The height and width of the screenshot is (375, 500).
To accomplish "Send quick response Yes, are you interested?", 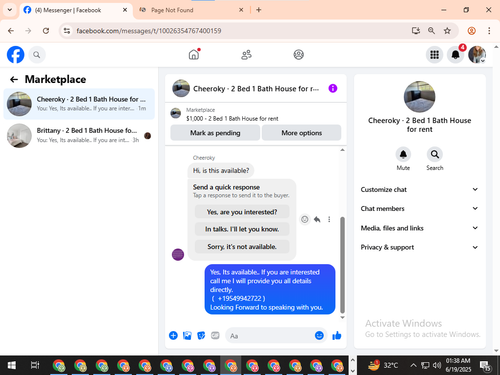I will click(242, 212).
